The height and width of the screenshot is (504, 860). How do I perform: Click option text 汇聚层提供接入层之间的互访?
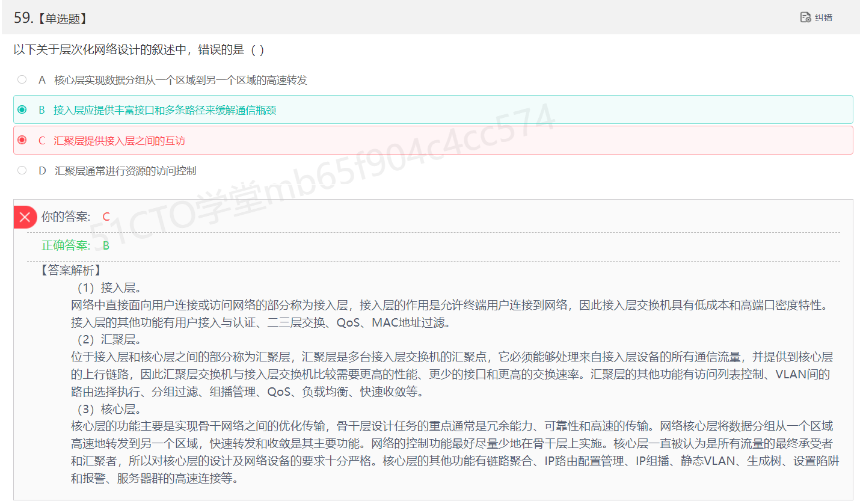click(119, 141)
